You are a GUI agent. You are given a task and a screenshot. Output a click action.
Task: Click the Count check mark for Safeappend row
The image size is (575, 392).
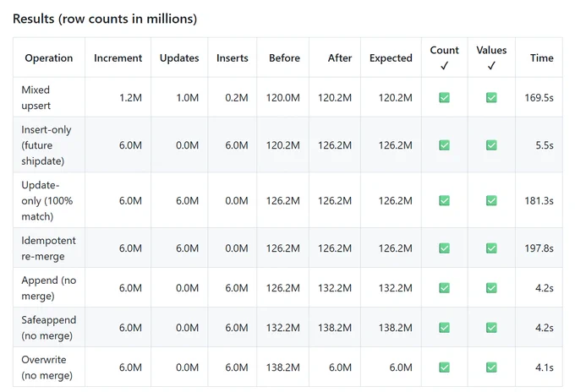click(x=444, y=328)
